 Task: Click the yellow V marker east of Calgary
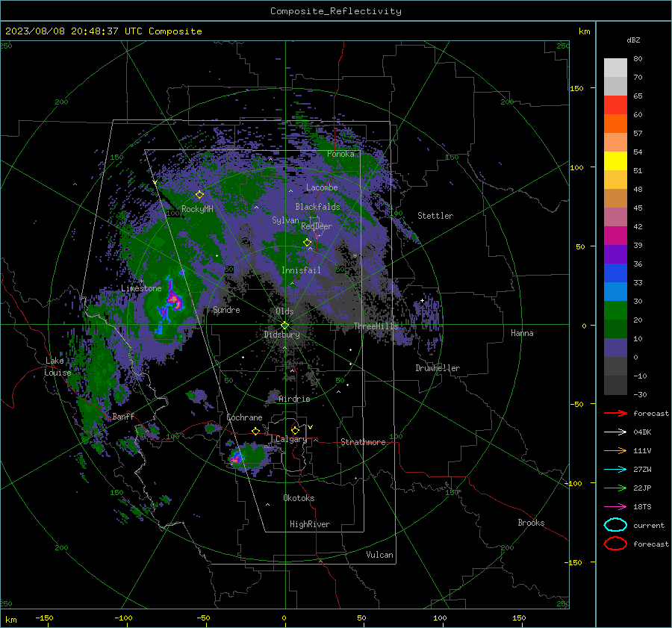tap(311, 427)
